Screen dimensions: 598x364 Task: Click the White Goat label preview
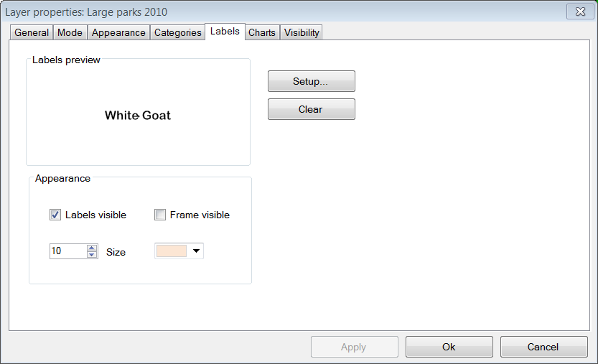click(x=138, y=115)
